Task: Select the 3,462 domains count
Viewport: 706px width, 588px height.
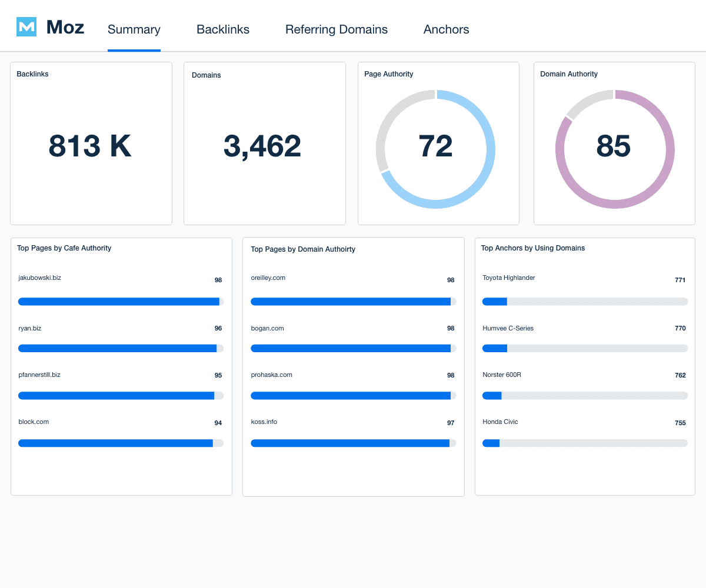Action: (x=262, y=146)
